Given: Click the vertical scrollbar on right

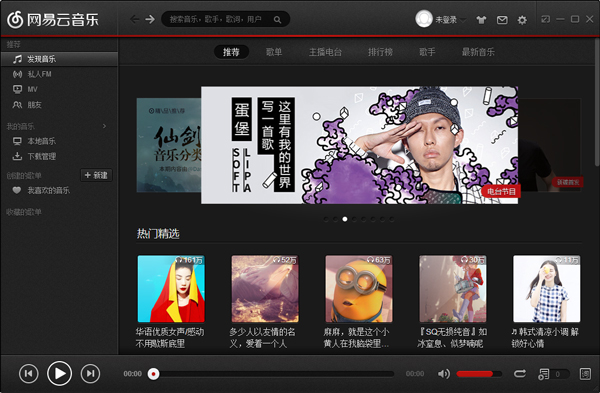Looking at the screenshot, I should 597,101.
